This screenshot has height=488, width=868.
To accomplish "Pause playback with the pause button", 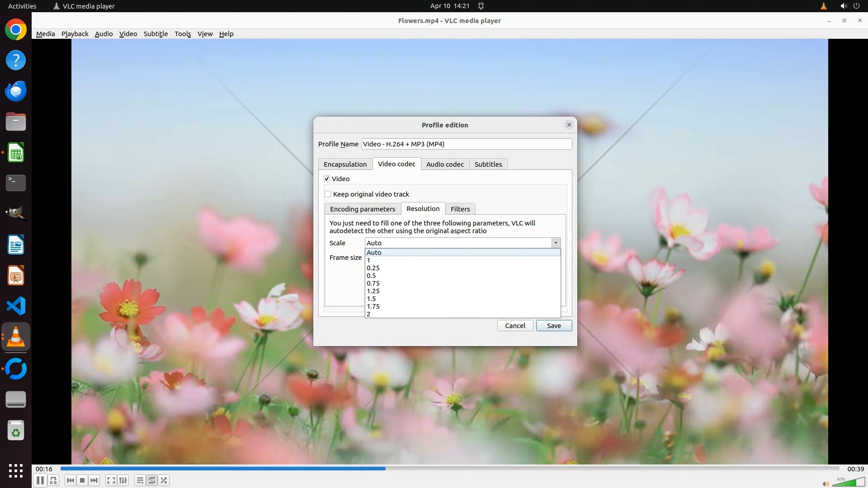I will pos(40,480).
